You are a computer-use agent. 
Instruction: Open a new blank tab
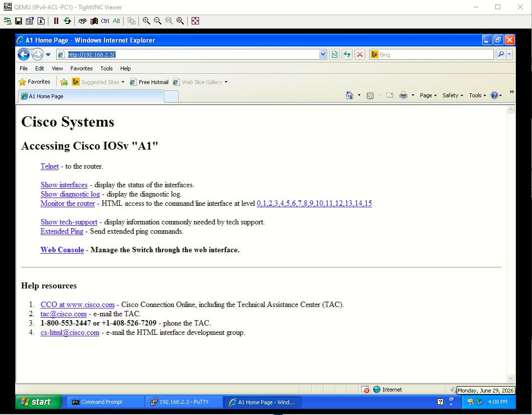(x=171, y=97)
